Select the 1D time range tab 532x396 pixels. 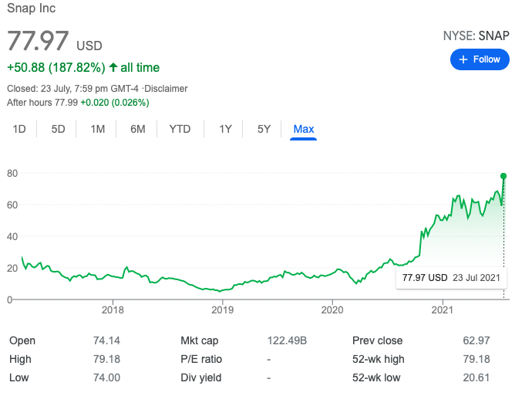(19, 129)
